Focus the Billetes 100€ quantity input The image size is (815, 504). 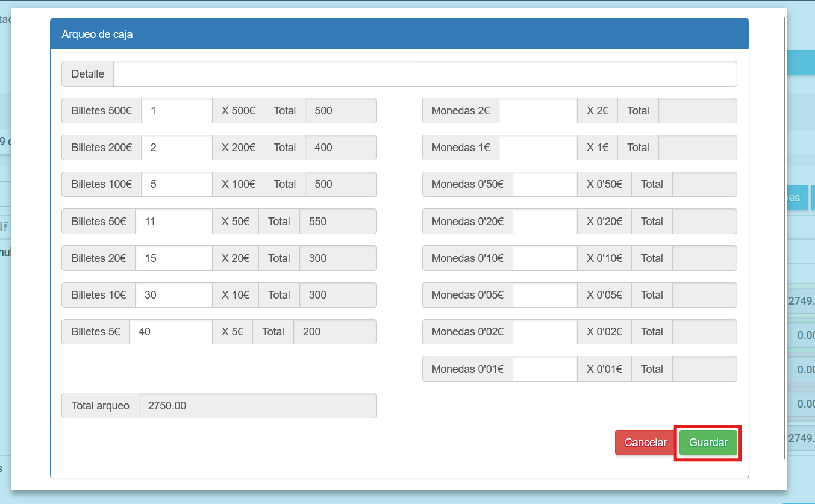(176, 184)
